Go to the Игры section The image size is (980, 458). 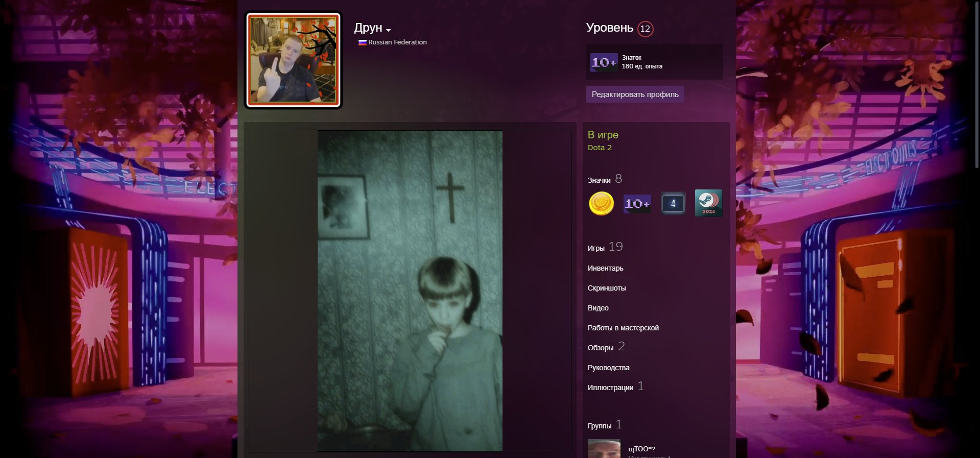click(596, 248)
